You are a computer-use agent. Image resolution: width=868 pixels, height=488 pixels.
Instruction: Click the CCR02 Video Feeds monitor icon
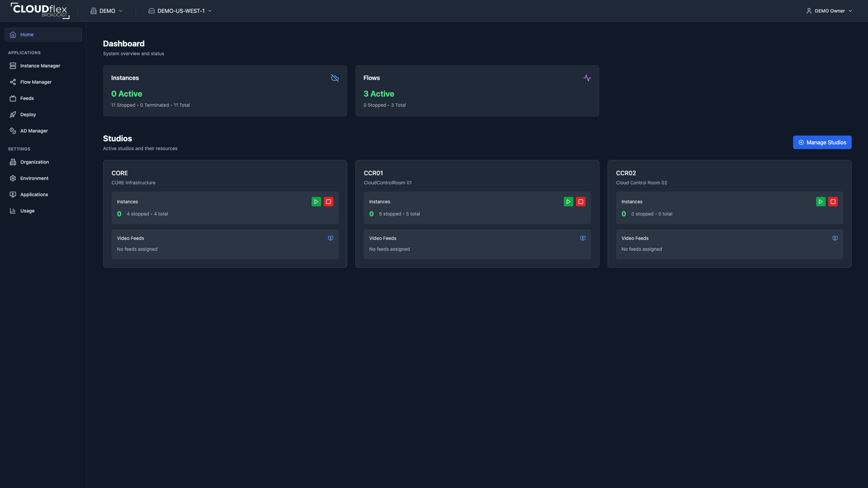click(x=835, y=238)
